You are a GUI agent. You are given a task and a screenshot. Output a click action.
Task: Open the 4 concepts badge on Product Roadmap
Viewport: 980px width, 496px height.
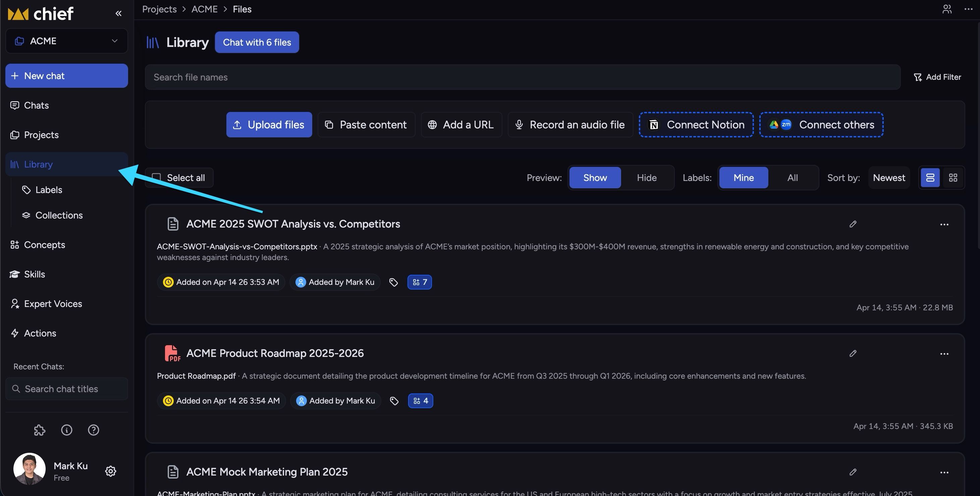tap(420, 400)
